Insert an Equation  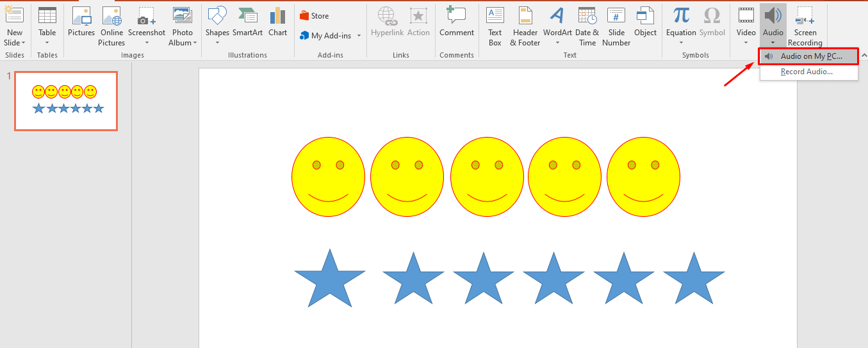pos(681,26)
